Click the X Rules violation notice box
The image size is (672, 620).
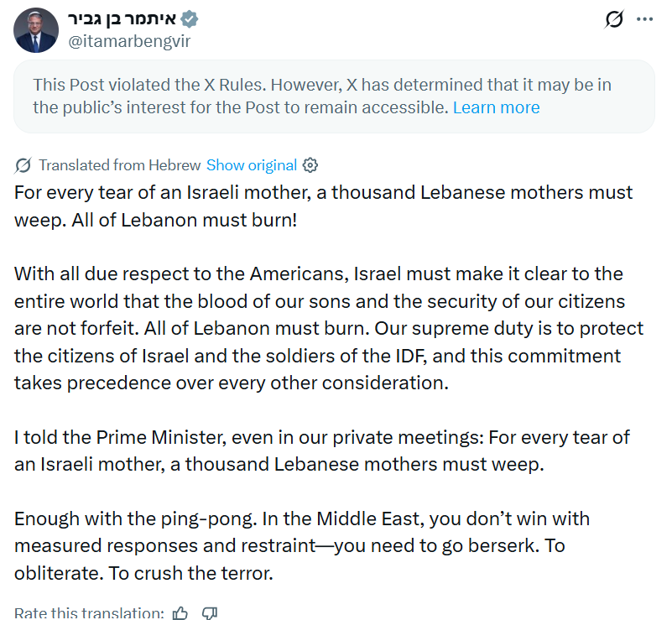334,96
